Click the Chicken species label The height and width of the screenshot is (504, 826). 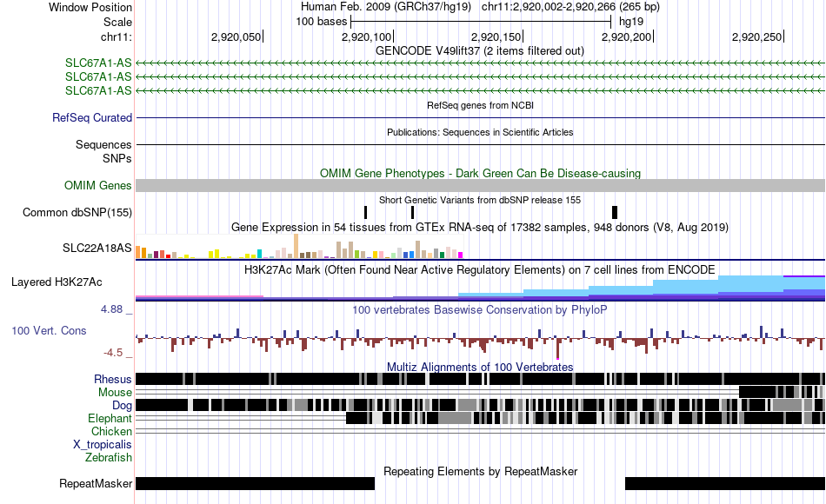111,431
